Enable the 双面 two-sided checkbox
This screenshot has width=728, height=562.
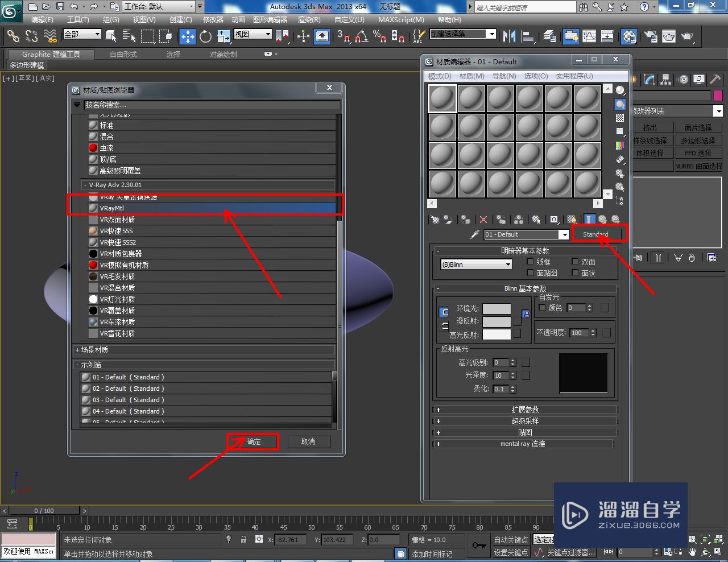[575, 262]
